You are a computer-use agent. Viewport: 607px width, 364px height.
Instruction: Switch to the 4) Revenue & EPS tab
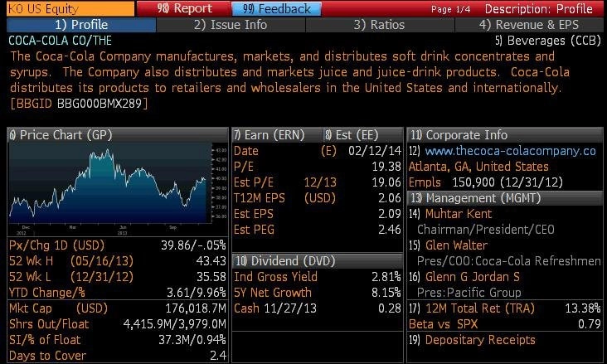529,25
